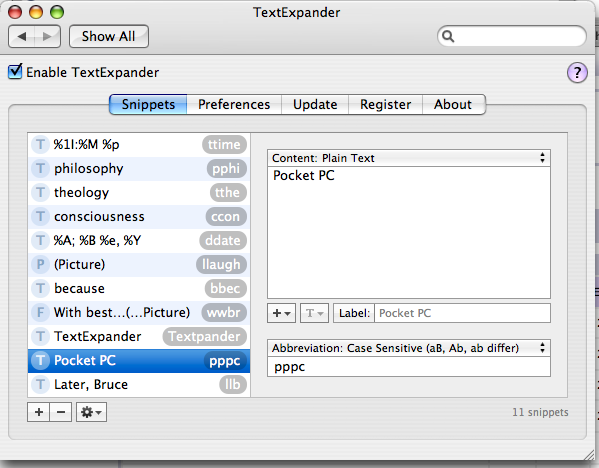Screen dimensions: 599x468
Task: Go back with the left arrow button
Action: tap(21, 37)
